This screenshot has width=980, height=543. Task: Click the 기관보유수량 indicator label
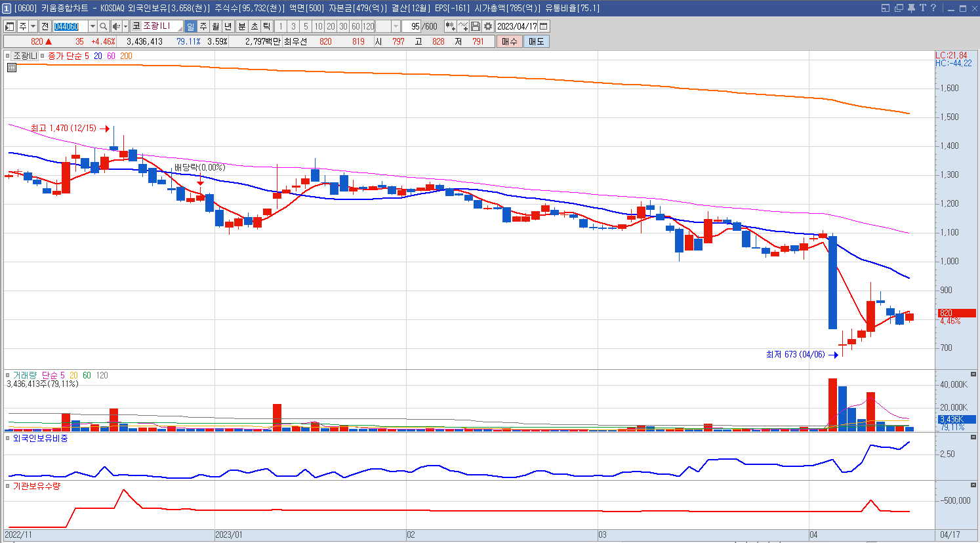[37, 486]
